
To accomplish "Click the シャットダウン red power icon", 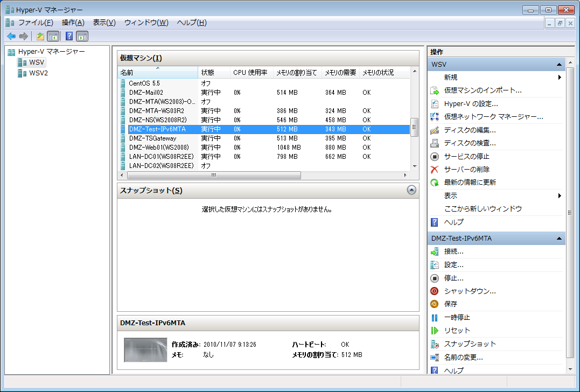I will (435, 291).
